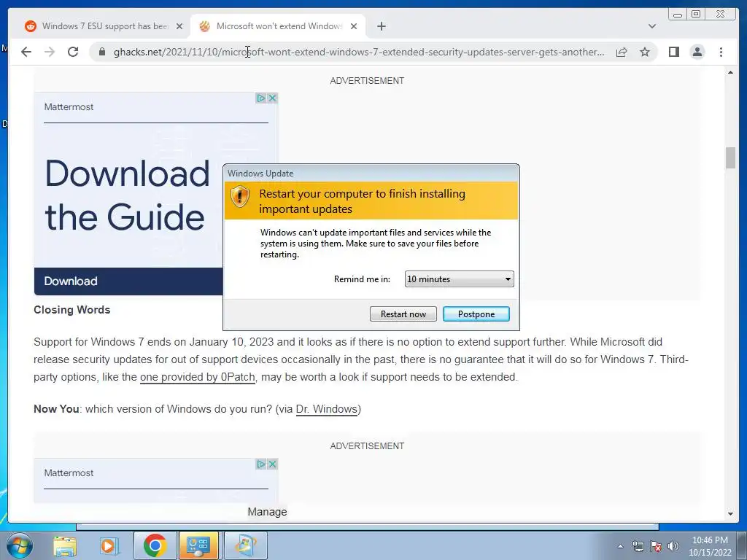Screen dimensions: 747x560
Task: Switch to the Windows 7 ESU support tab
Action: coord(104,26)
